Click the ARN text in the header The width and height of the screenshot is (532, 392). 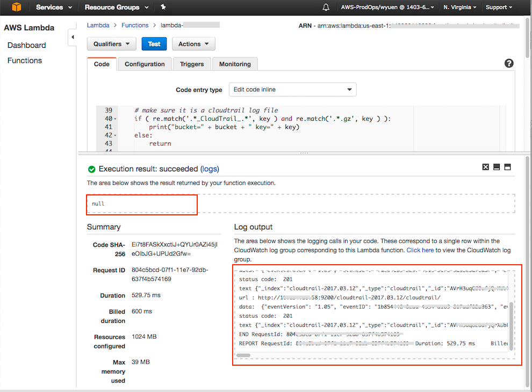point(409,26)
